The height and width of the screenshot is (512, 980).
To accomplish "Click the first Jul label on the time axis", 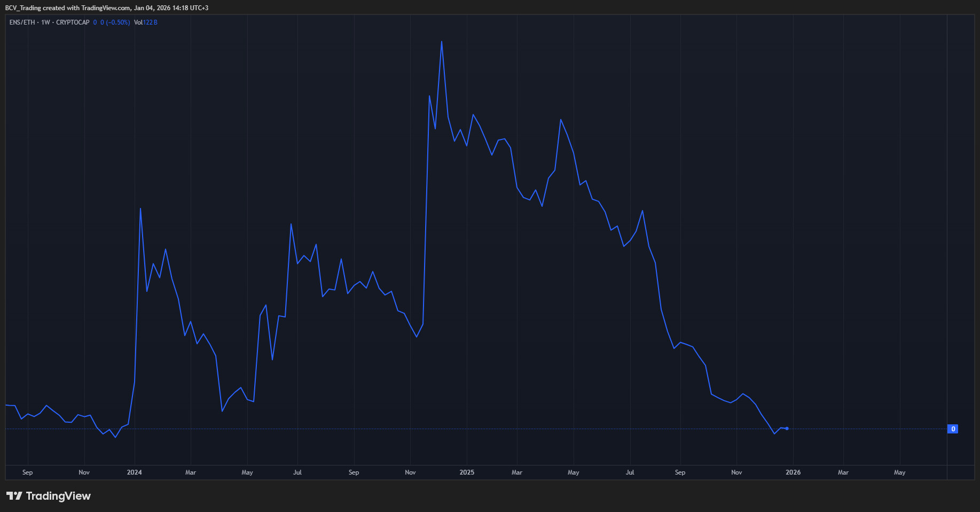I will click(x=297, y=472).
